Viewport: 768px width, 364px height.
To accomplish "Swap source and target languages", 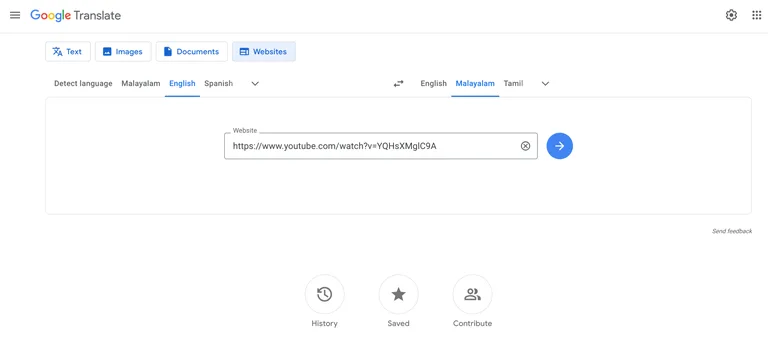I will [399, 84].
